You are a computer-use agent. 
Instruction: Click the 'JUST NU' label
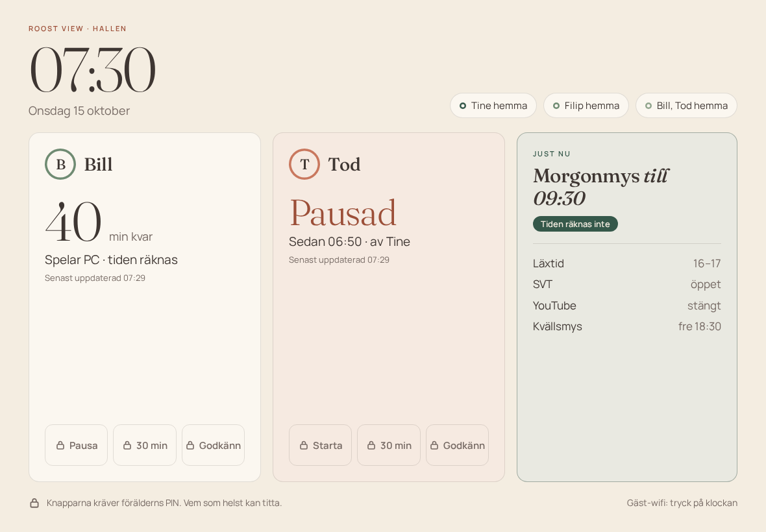click(552, 154)
